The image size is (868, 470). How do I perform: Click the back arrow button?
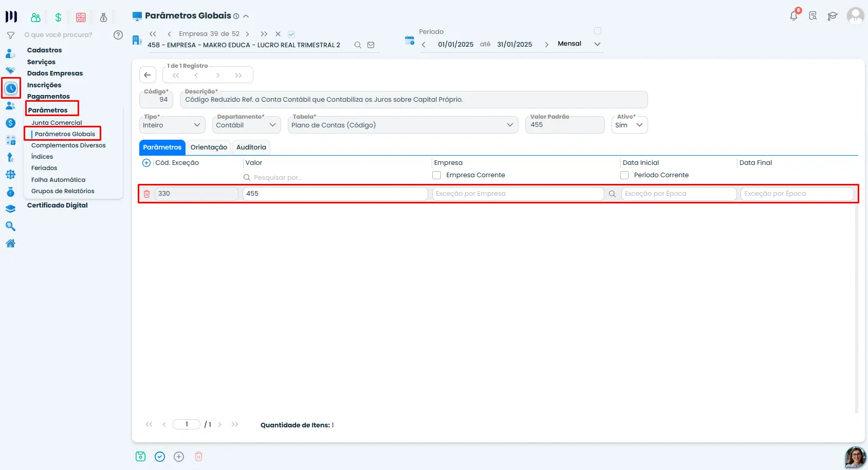coord(147,75)
